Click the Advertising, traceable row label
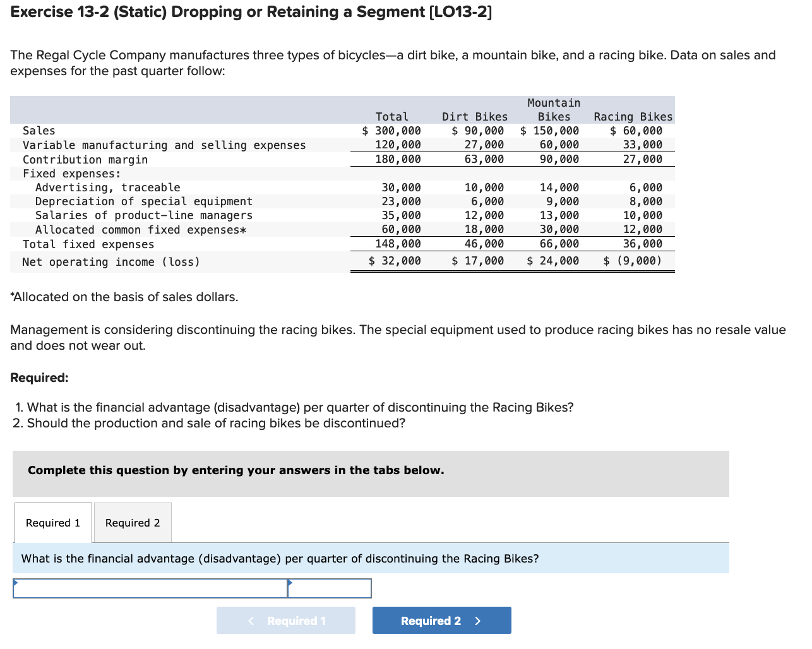812x649 pixels. [x=101, y=187]
